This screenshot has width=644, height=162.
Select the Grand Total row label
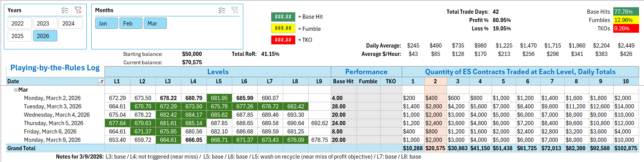21,148
